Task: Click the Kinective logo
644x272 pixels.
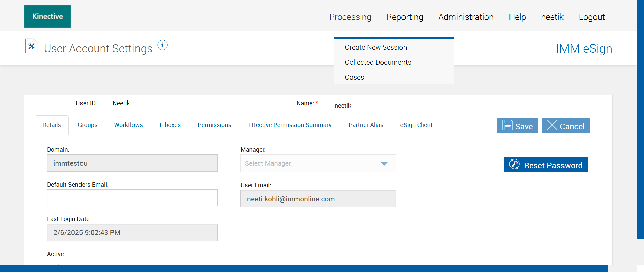Action: (x=47, y=16)
